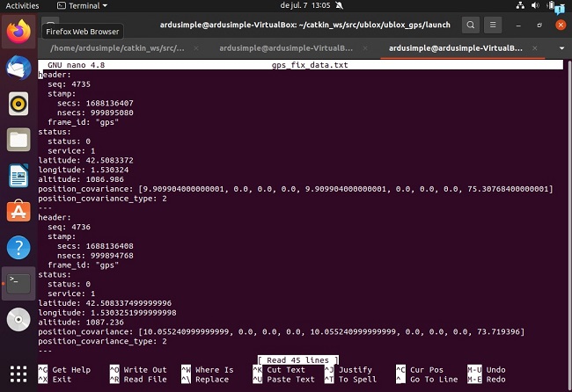Open the terminal tab list dropdown arrow
572x392 pixels.
561,47
